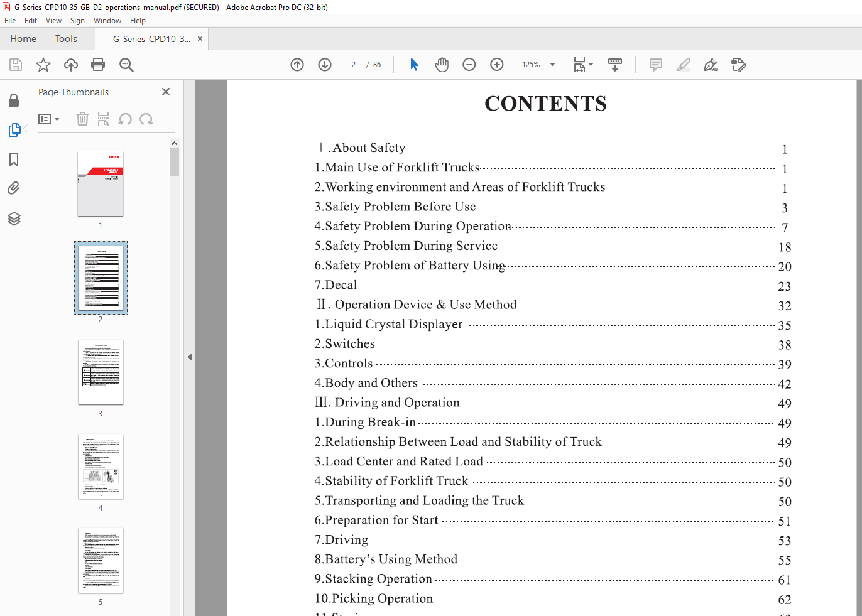Click insert page break icon in thumbnails
The image size is (862, 616).
click(x=104, y=119)
